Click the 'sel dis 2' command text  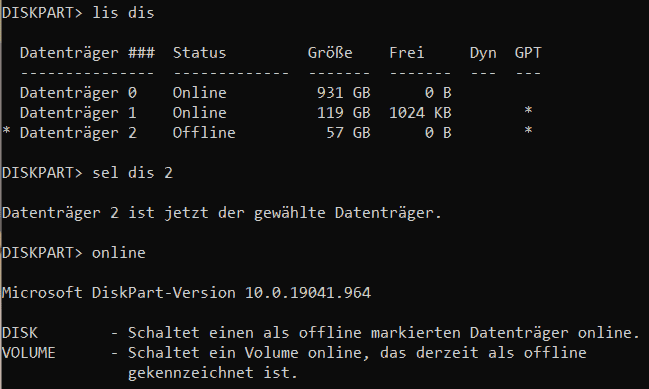(x=132, y=173)
